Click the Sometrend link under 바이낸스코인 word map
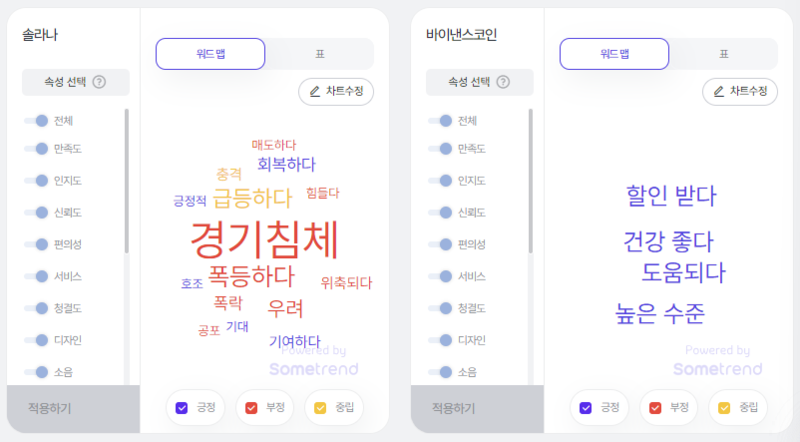Screen dimensions: 800x442 [717, 369]
